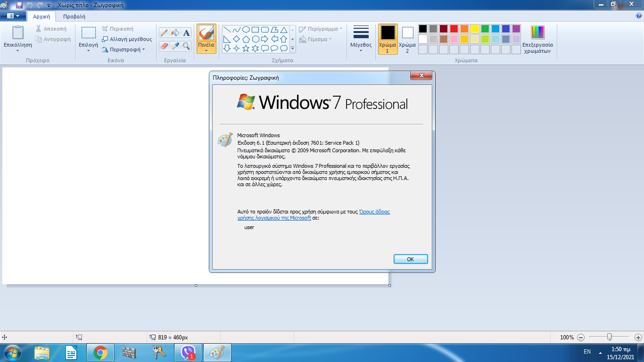Open the Outline (Περίγραμμα) dropdown

click(321, 29)
